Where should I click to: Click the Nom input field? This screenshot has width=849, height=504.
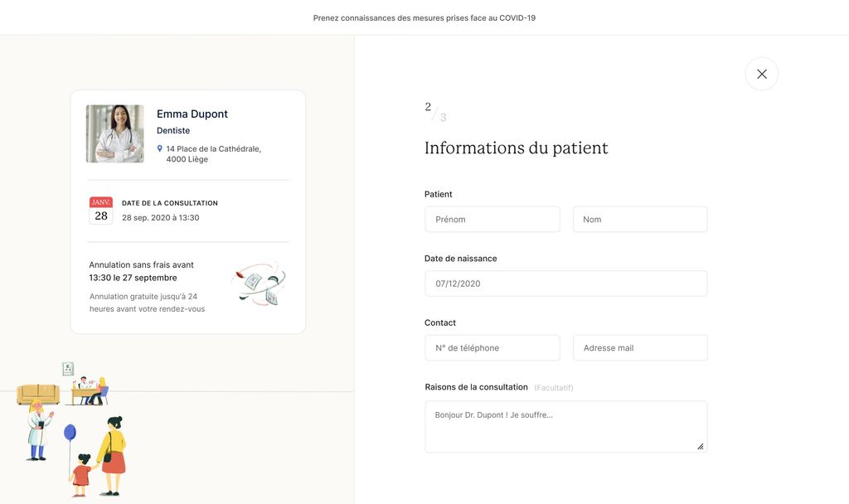[x=640, y=219]
